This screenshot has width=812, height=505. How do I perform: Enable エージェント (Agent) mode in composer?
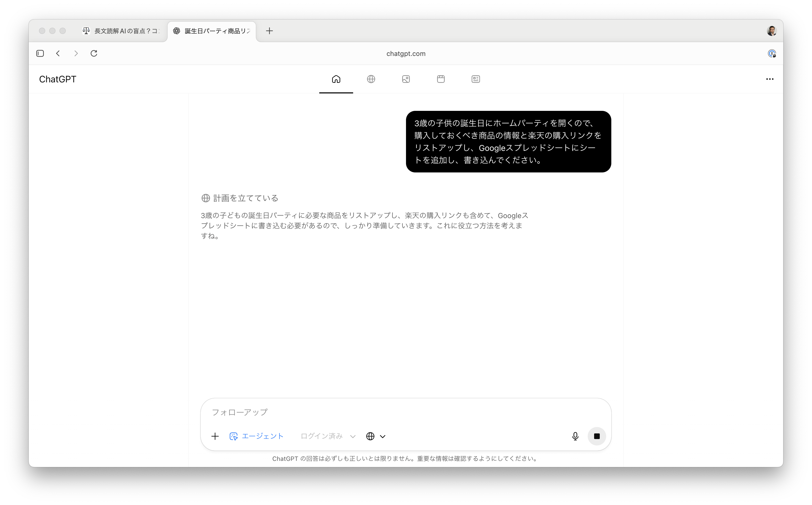pos(257,436)
